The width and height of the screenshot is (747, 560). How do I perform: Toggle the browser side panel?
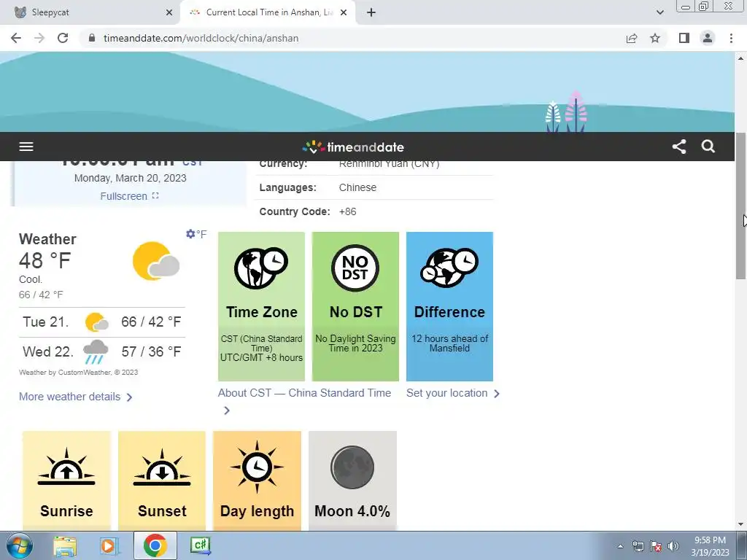pyautogui.click(x=684, y=38)
